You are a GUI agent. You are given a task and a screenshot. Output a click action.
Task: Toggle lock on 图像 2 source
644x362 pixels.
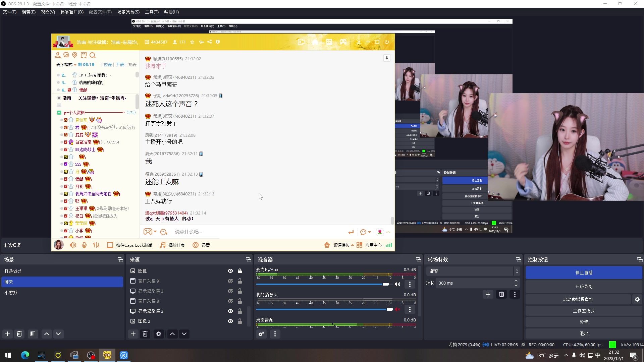(240, 321)
